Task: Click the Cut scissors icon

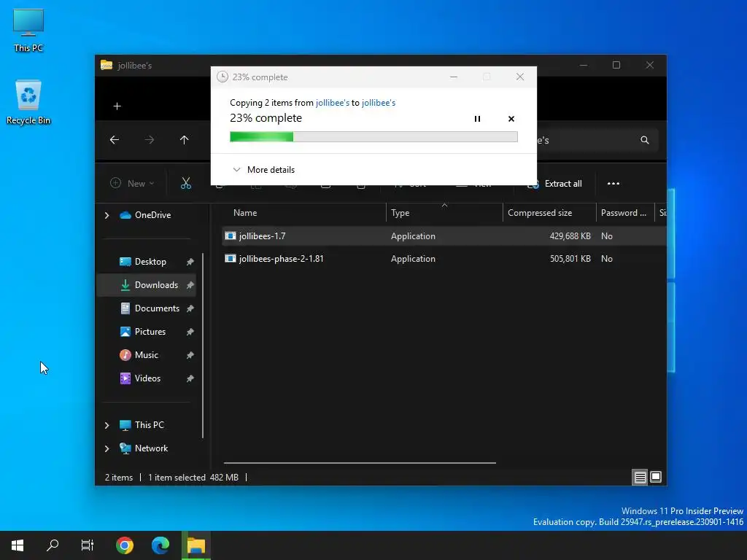Action: click(186, 183)
